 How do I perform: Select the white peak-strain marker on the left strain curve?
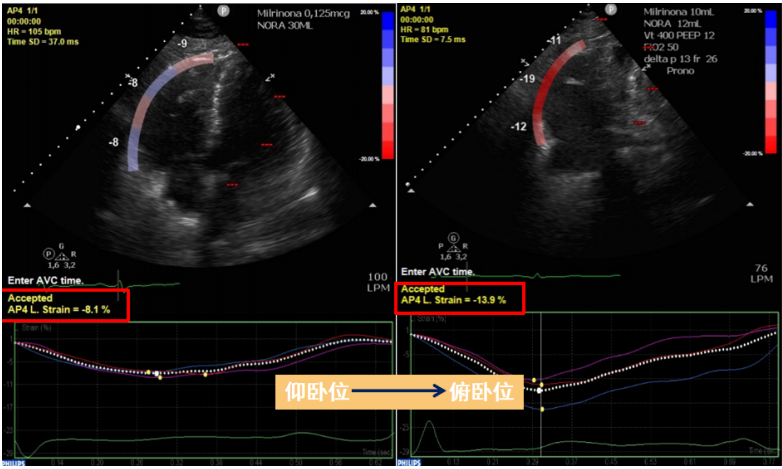tap(156, 373)
